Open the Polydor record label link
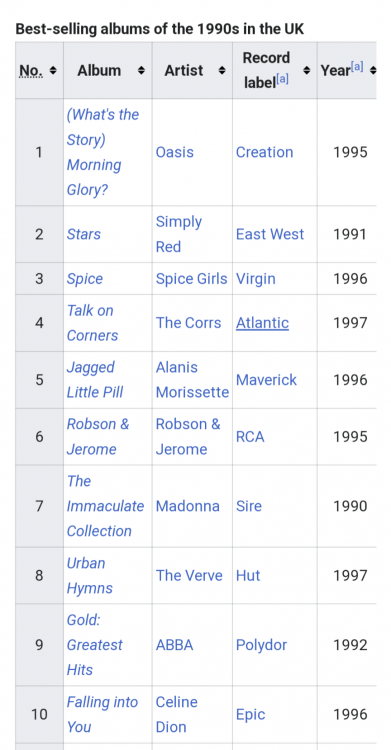This screenshot has width=391, height=750. (x=261, y=645)
